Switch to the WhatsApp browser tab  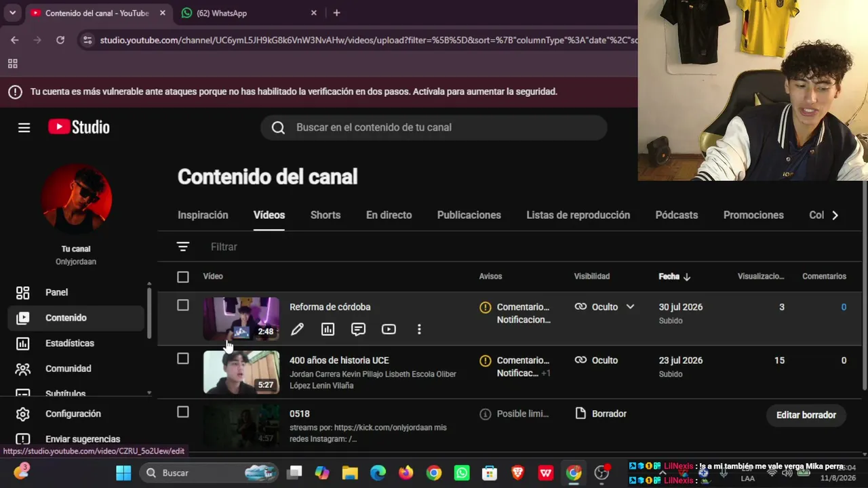click(x=250, y=13)
